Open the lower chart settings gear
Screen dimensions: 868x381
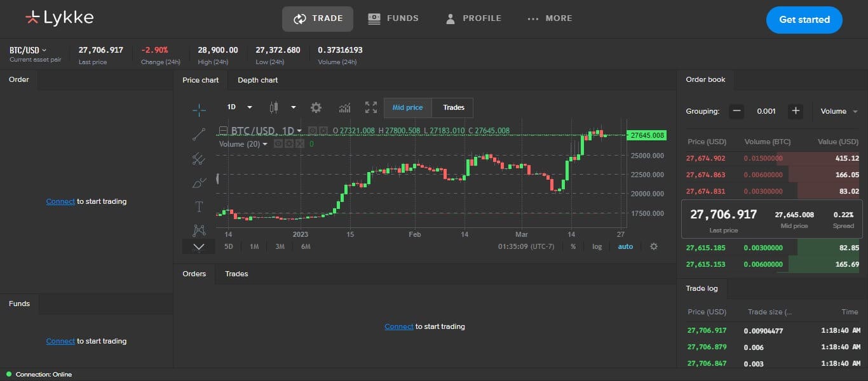coord(654,246)
